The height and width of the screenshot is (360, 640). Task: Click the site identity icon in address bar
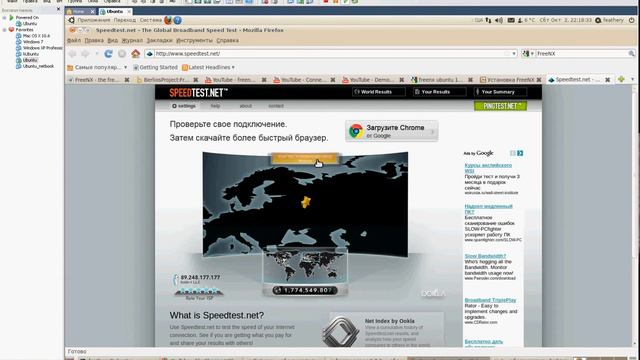tap(149, 53)
